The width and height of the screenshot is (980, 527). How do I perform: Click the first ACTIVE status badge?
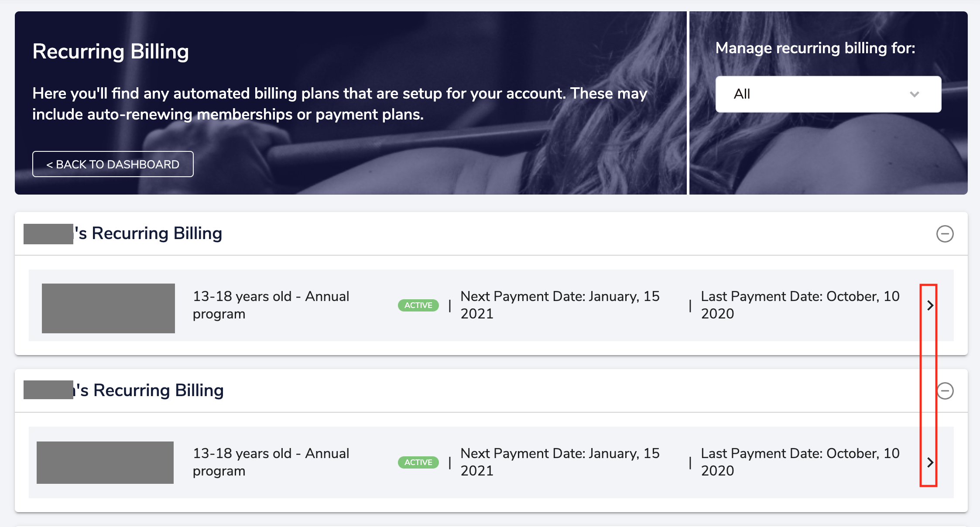[x=418, y=305]
